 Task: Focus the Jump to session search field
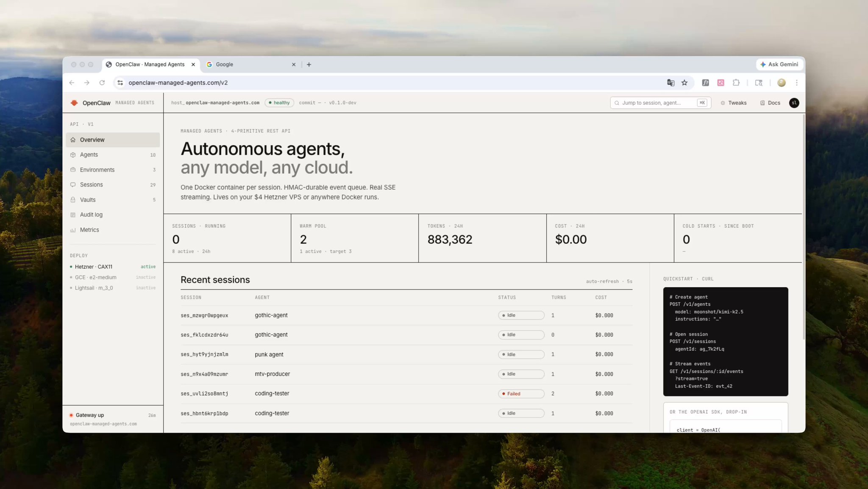point(660,103)
